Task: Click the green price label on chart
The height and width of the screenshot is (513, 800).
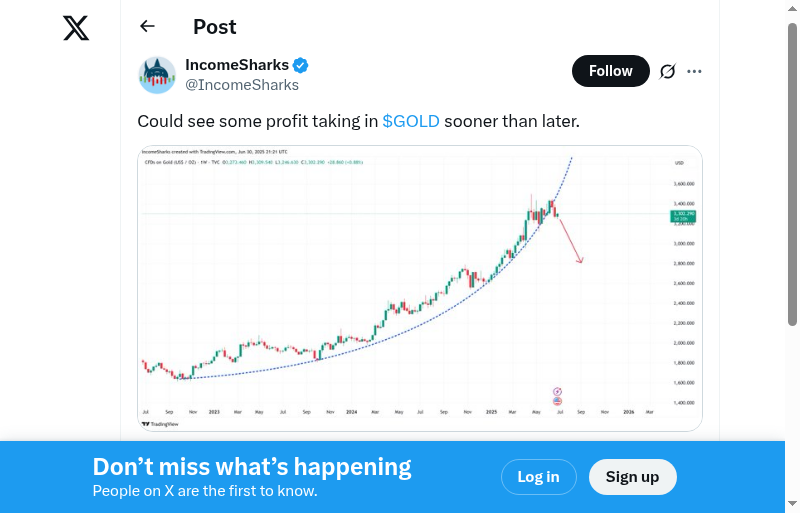Action: coord(684,215)
